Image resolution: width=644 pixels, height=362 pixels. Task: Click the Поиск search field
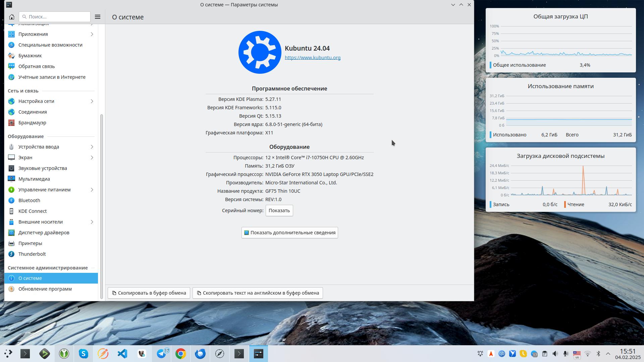click(57, 17)
